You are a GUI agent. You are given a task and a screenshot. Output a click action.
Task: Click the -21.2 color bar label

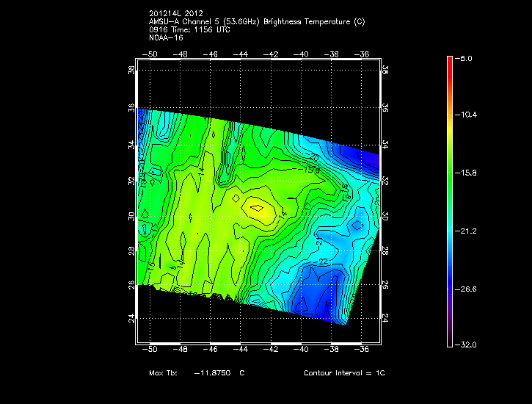468,231
